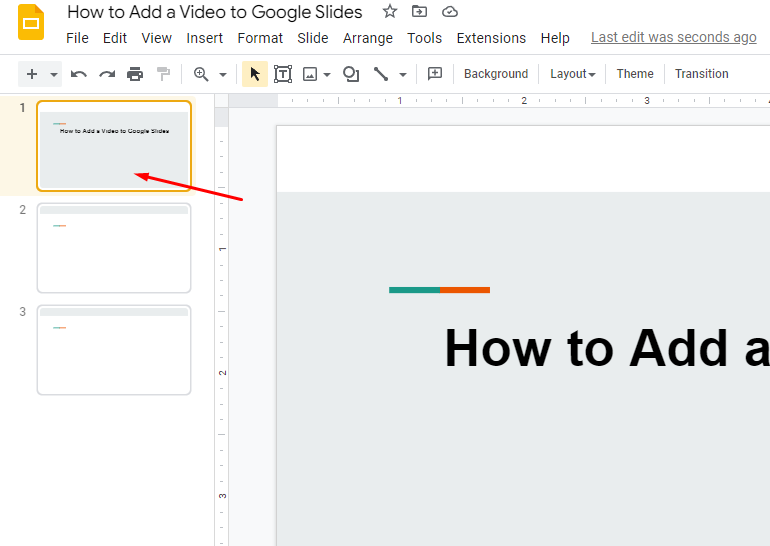Rename the presentation title field
Image resolution: width=770 pixels, height=546 pixels.
tap(215, 12)
